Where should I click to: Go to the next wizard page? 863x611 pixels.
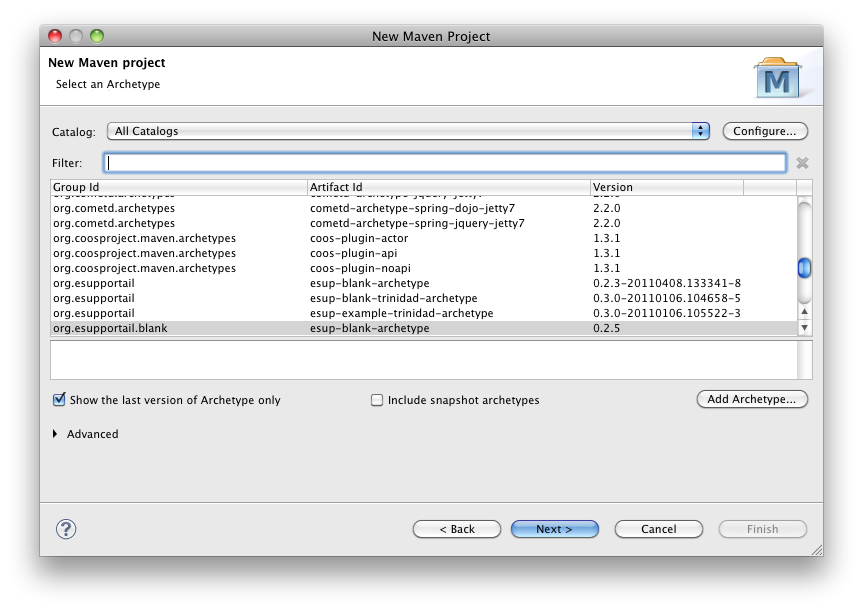pos(554,529)
